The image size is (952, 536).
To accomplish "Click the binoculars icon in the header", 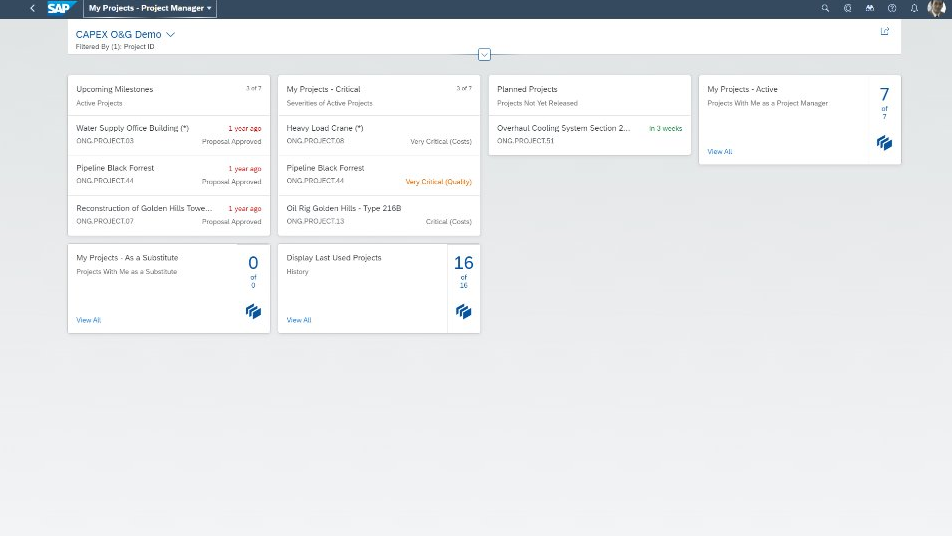I will coord(869,8).
